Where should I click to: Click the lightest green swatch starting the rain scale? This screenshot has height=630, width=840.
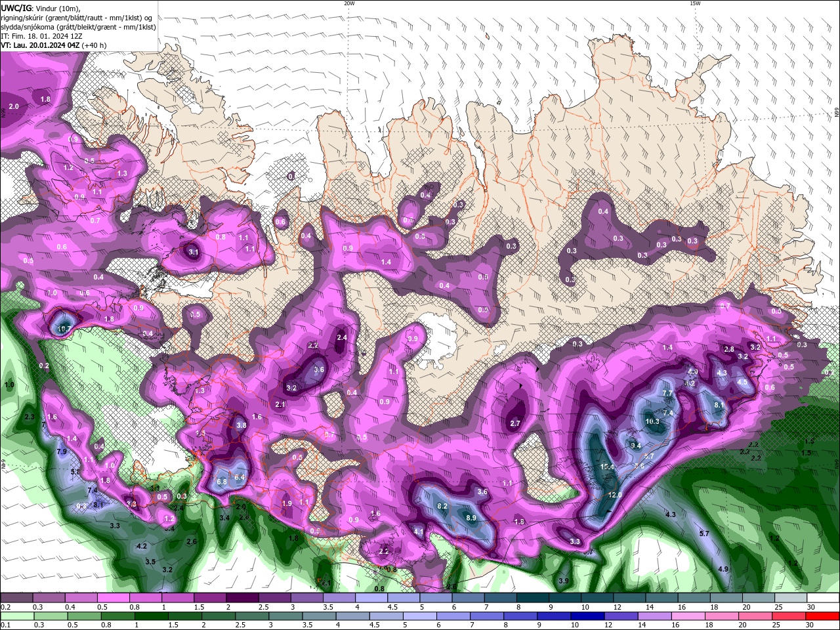(x=16, y=616)
